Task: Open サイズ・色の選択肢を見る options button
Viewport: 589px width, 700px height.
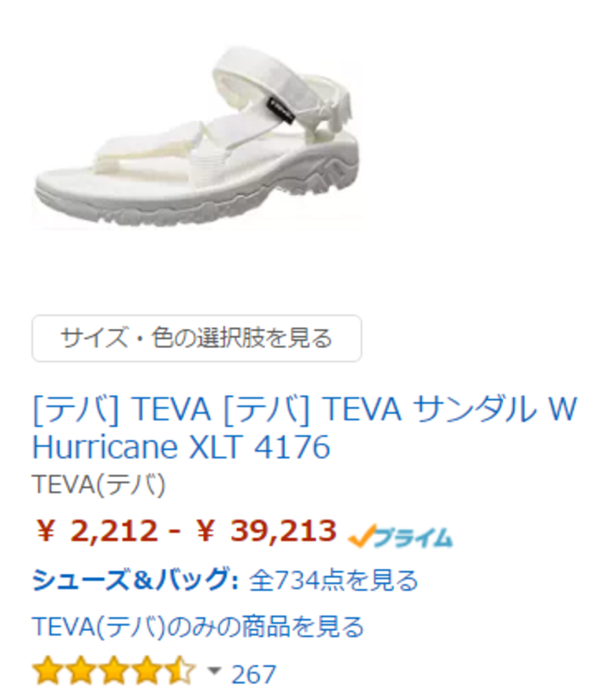Action: pos(197,338)
